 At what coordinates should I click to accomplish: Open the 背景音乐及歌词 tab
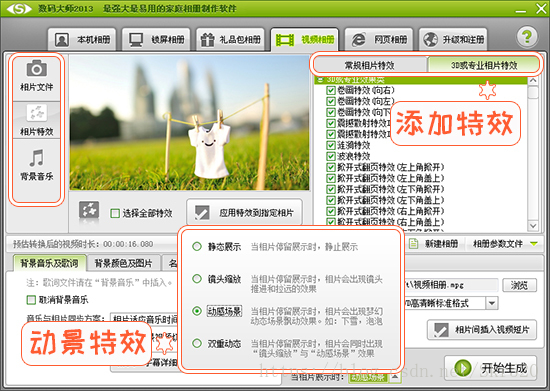click(x=49, y=263)
